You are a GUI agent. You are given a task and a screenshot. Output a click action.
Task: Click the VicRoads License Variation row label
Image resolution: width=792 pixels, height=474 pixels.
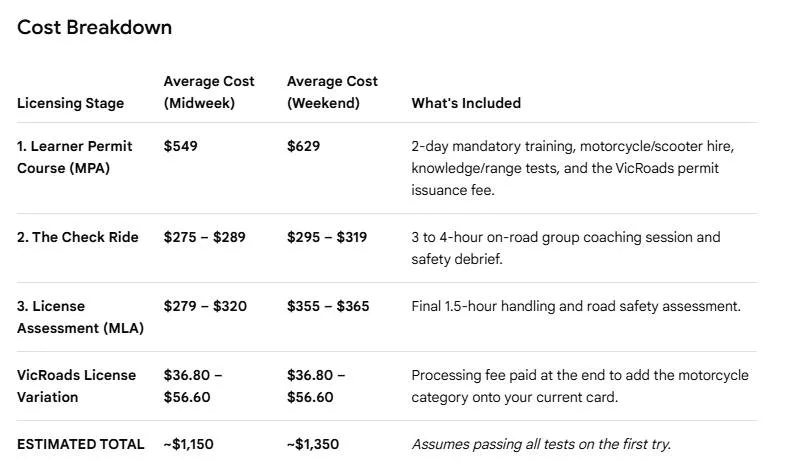click(x=77, y=386)
